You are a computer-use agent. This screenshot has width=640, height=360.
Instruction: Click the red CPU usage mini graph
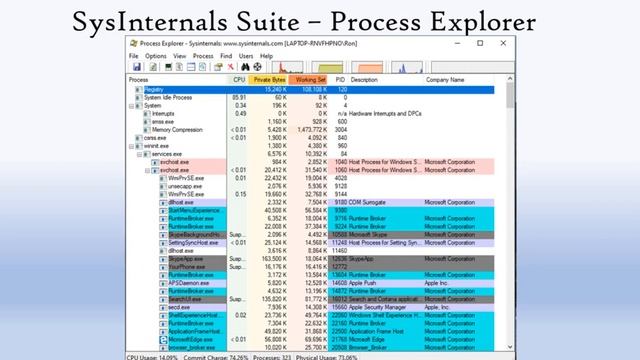coord(288,67)
